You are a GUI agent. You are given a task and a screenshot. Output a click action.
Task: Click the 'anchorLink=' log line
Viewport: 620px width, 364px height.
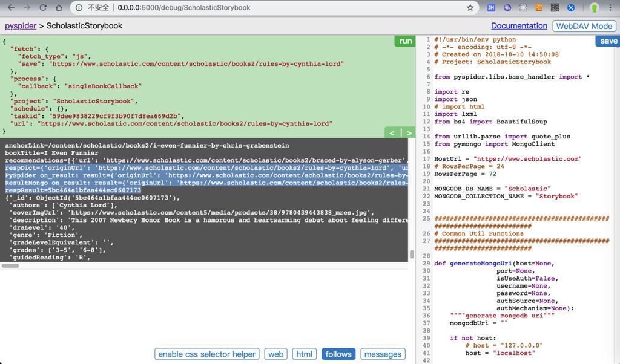[147, 145]
